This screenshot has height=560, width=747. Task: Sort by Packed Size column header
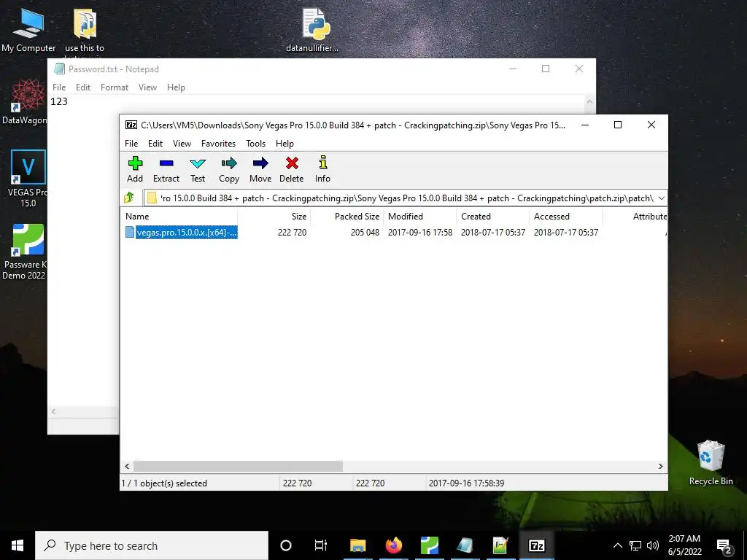pyautogui.click(x=347, y=216)
